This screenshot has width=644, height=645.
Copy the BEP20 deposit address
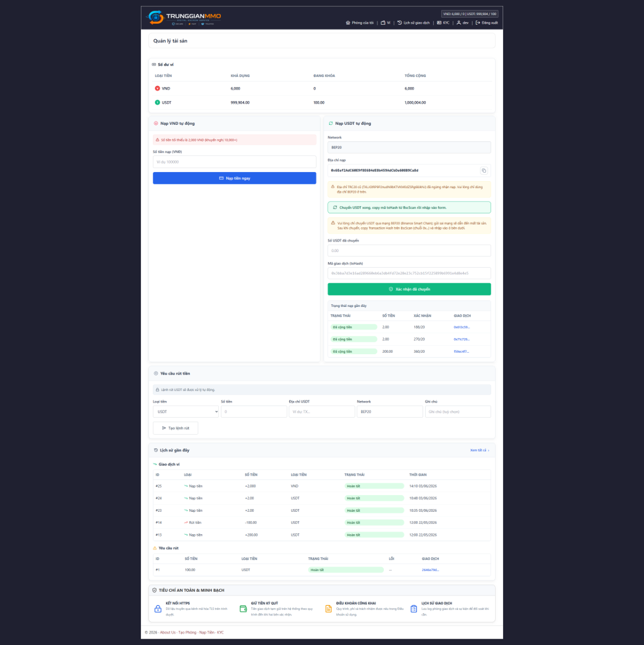(x=484, y=170)
